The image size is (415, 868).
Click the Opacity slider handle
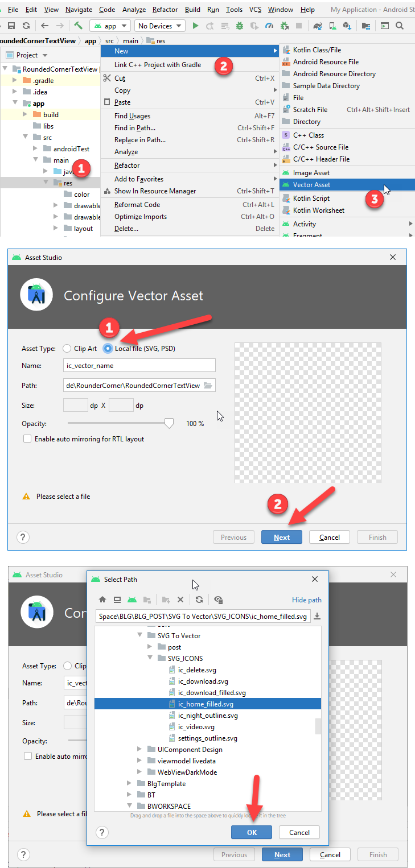[x=169, y=423]
